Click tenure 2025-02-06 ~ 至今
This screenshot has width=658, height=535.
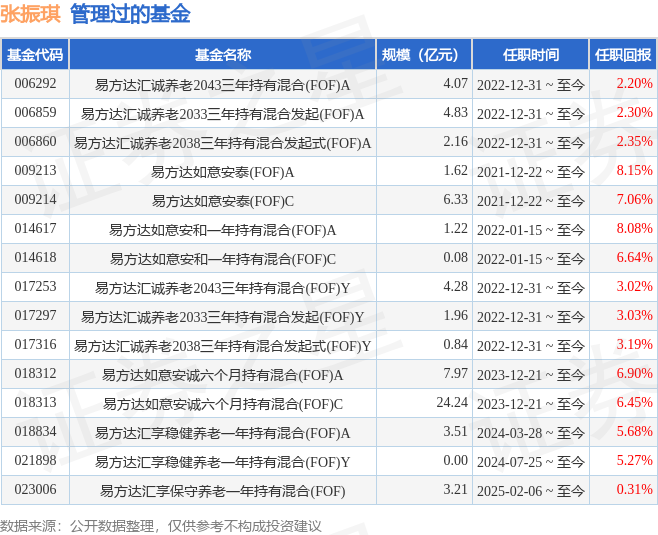(x=531, y=491)
